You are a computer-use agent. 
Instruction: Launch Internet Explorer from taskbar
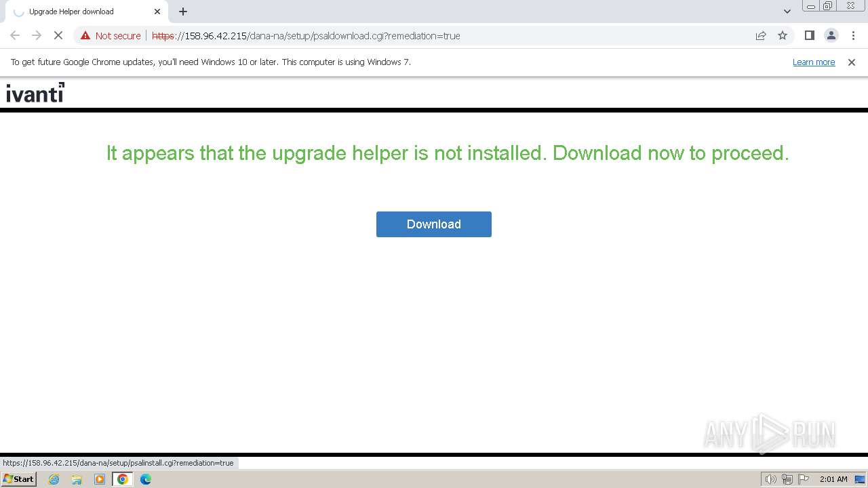[x=54, y=479]
